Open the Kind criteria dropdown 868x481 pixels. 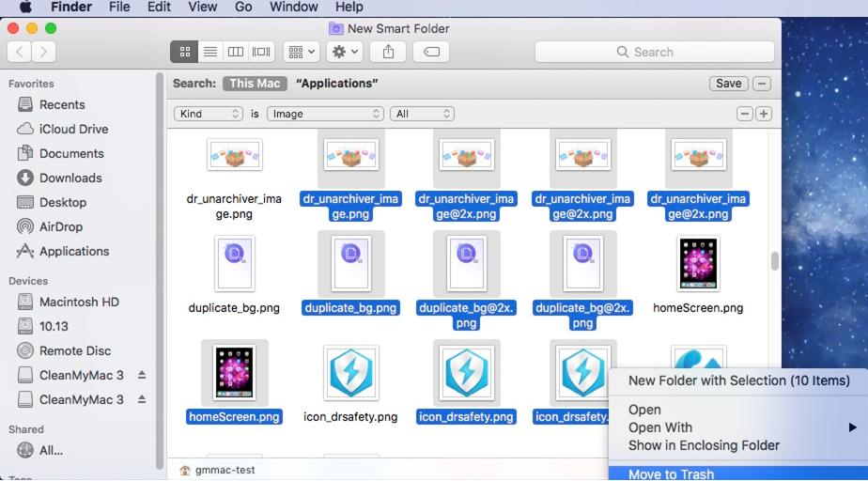click(x=209, y=114)
